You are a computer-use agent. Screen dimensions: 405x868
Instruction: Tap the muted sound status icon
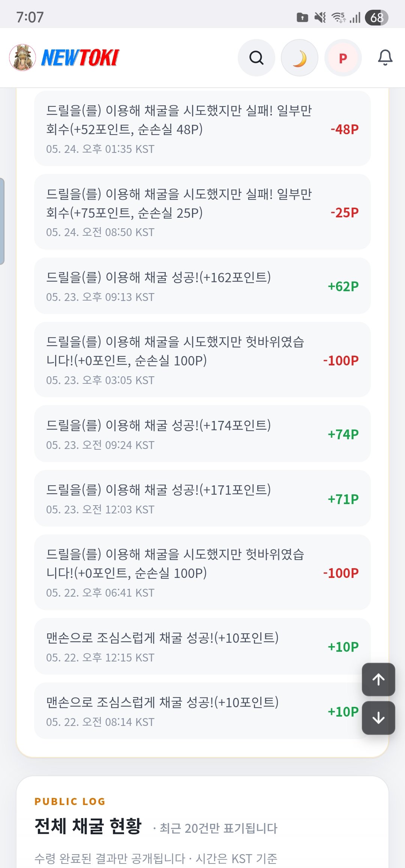320,17
